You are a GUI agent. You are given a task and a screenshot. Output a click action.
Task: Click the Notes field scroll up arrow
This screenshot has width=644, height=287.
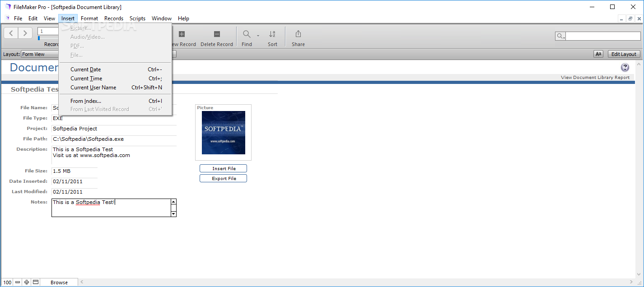(x=173, y=202)
